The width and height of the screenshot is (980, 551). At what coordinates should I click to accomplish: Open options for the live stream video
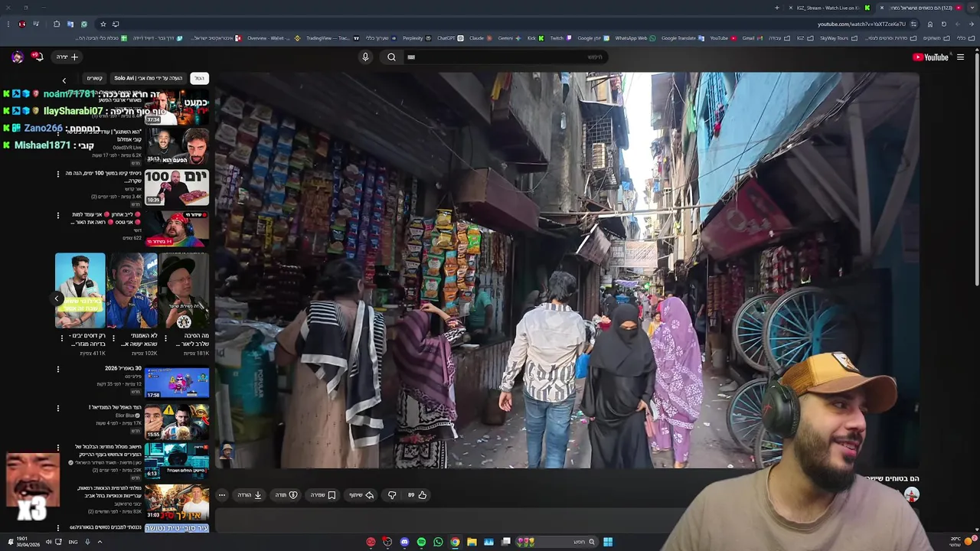click(58, 216)
